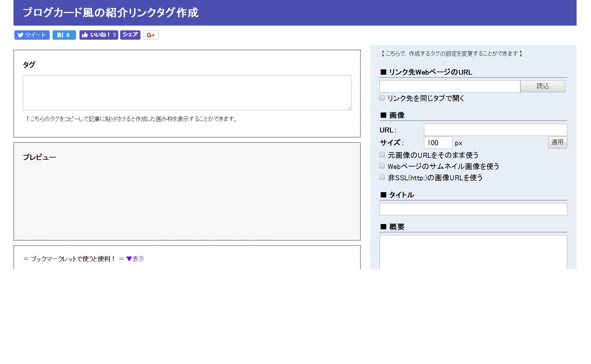The image size is (591, 364).
Task: Click the ■ 画像 section heading
Action: tap(392, 115)
